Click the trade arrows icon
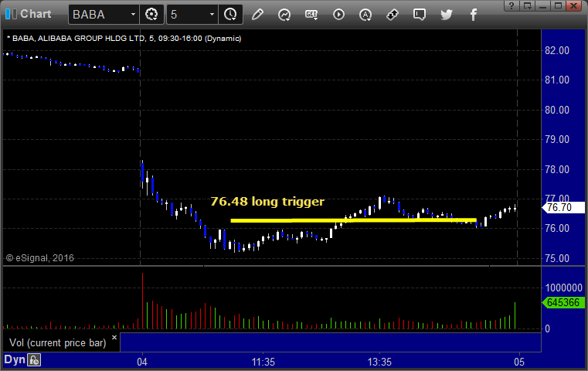This screenshot has width=588, height=371. 393,15
